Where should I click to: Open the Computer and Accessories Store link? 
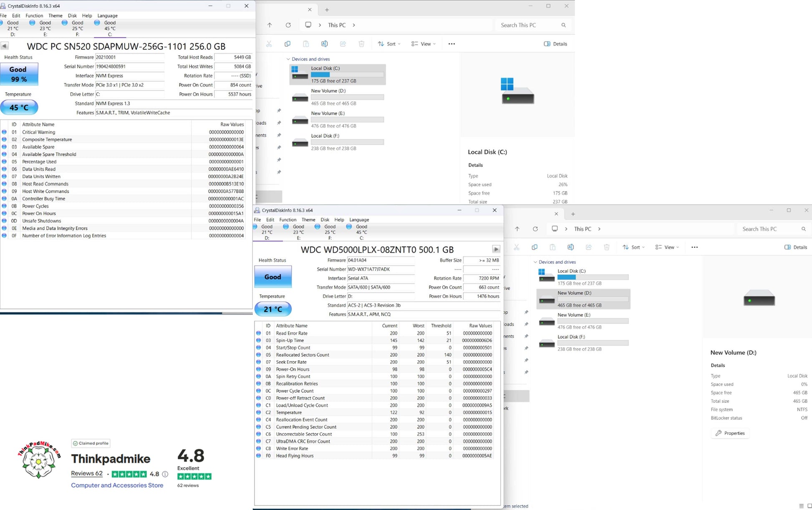(x=117, y=485)
